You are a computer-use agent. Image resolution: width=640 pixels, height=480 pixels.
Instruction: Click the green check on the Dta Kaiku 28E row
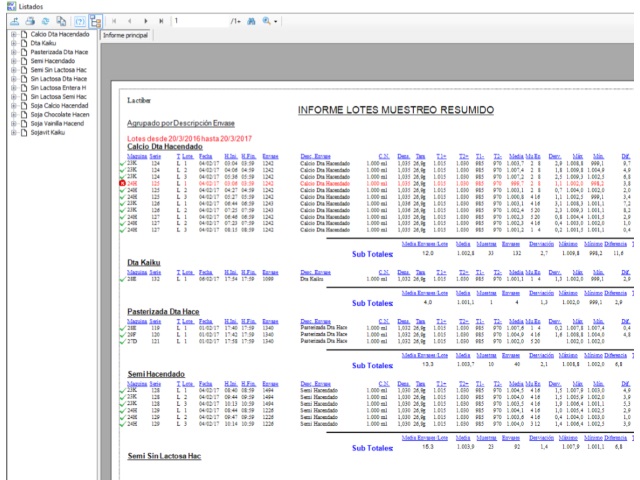tap(122, 280)
